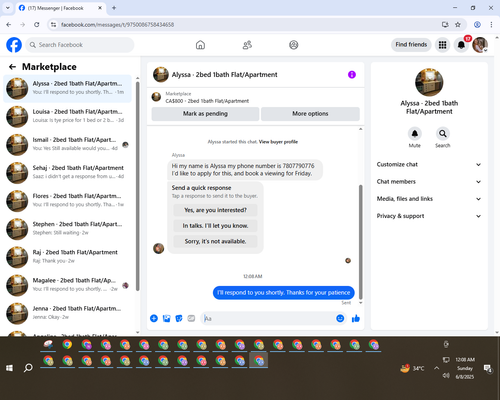Send quick reply 'Yes, are you interested?'

point(215,210)
